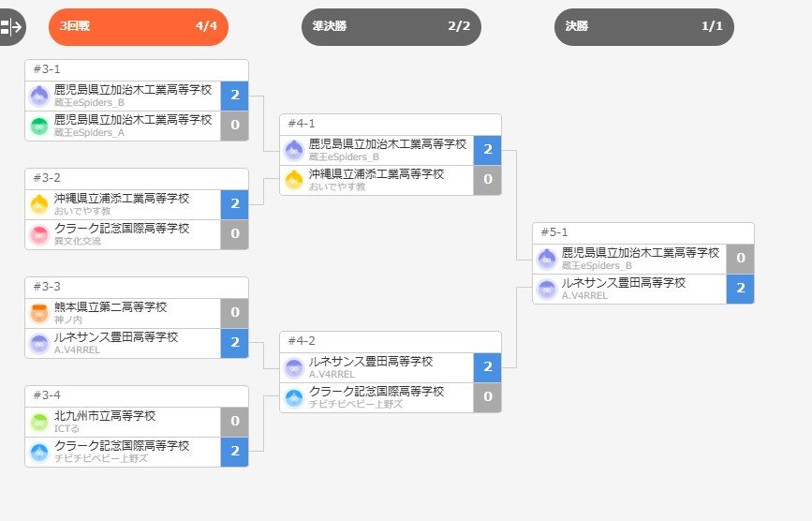
Task: Open final match header #5-1
Action: [x=643, y=233]
